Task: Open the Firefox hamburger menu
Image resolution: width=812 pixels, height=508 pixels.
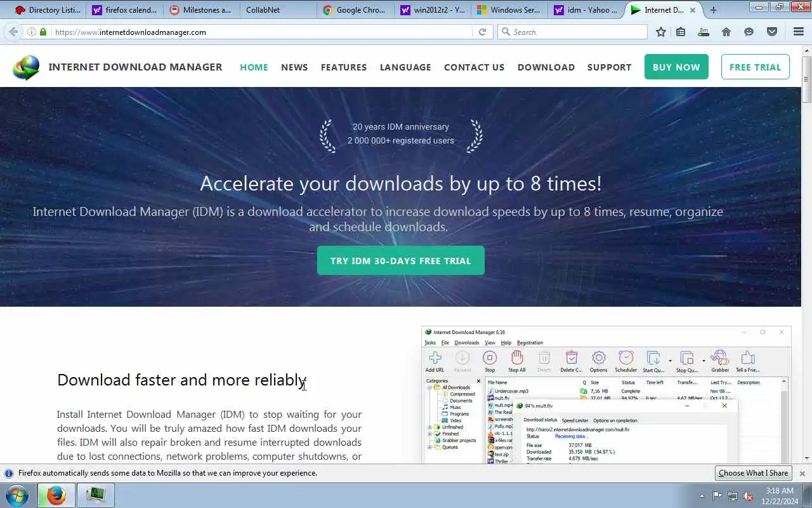Action: (799, 32)
